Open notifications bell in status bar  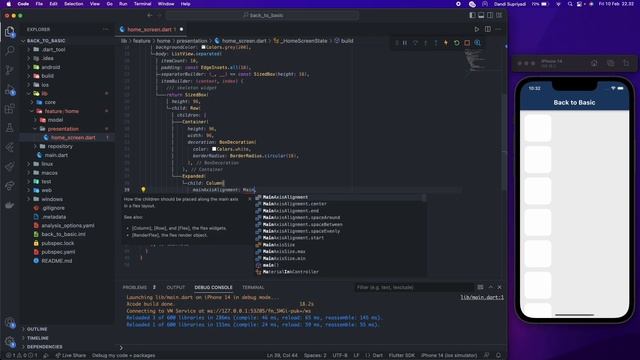tap(498, 355)
